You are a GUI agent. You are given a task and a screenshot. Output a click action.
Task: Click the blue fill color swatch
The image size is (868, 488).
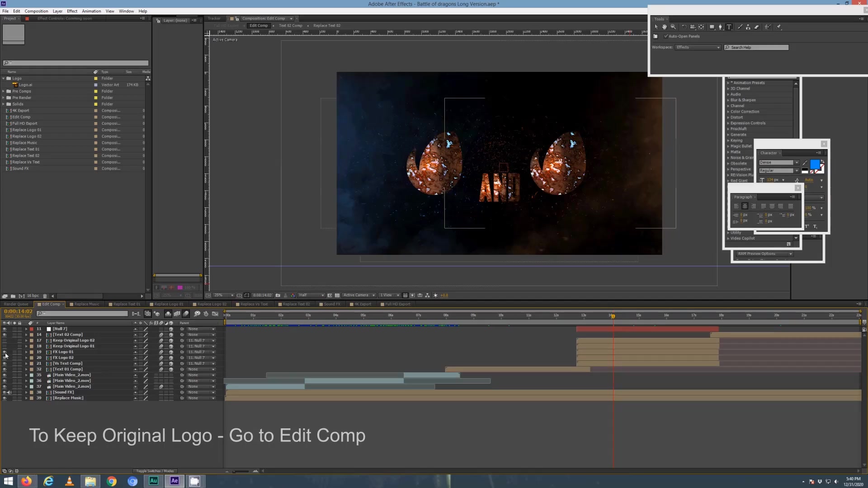(x=815, y=164)
